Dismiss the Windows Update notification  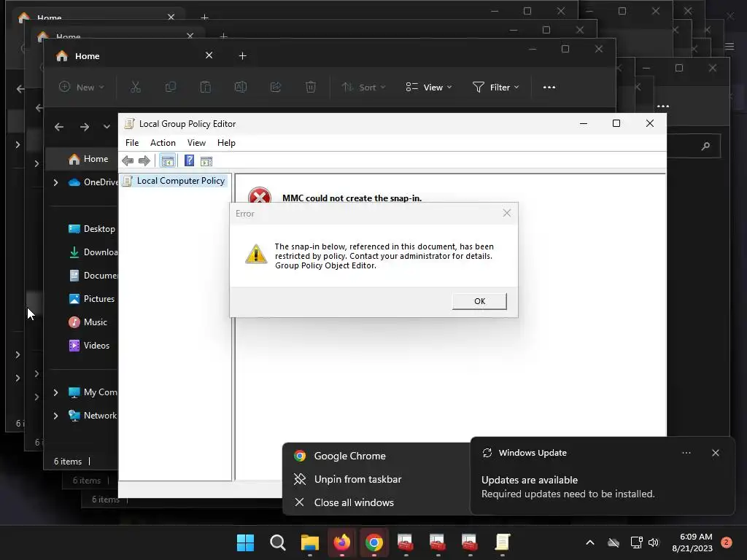[715, 453]
